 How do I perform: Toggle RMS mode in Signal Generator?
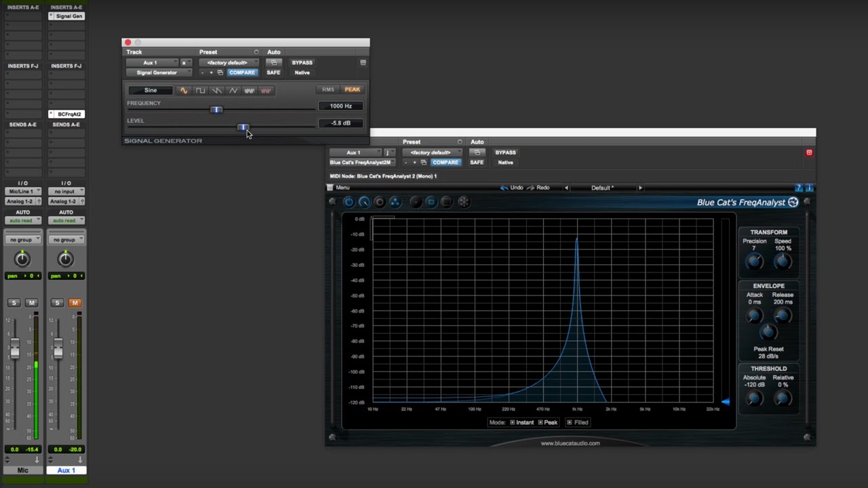click(x=328, y=89)
